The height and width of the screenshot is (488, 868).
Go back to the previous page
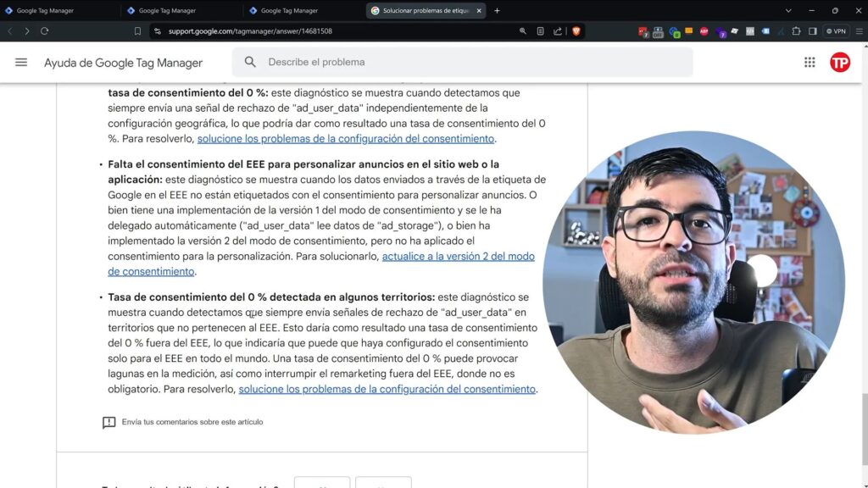(10, 31)
